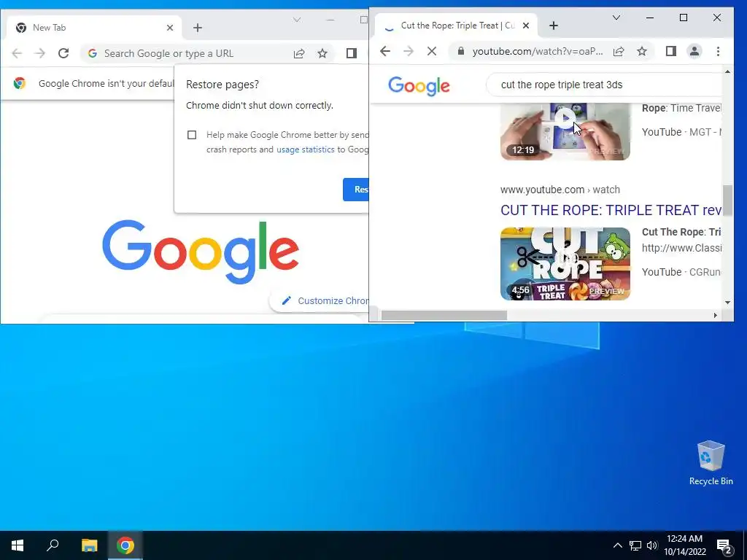Image resolution: width=747 pixels, height=560 pixels.
Task: Open notification center icon
Action: click(724, 545)
